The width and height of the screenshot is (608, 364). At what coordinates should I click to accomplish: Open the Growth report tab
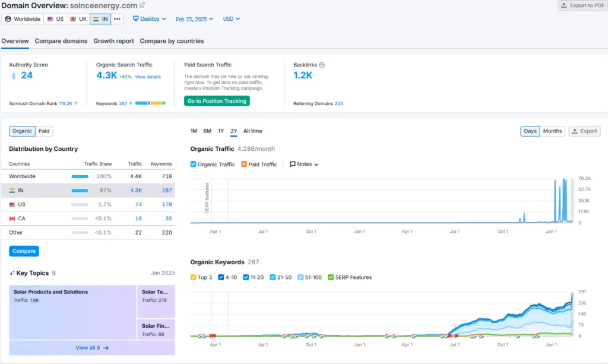pos(113,41)
